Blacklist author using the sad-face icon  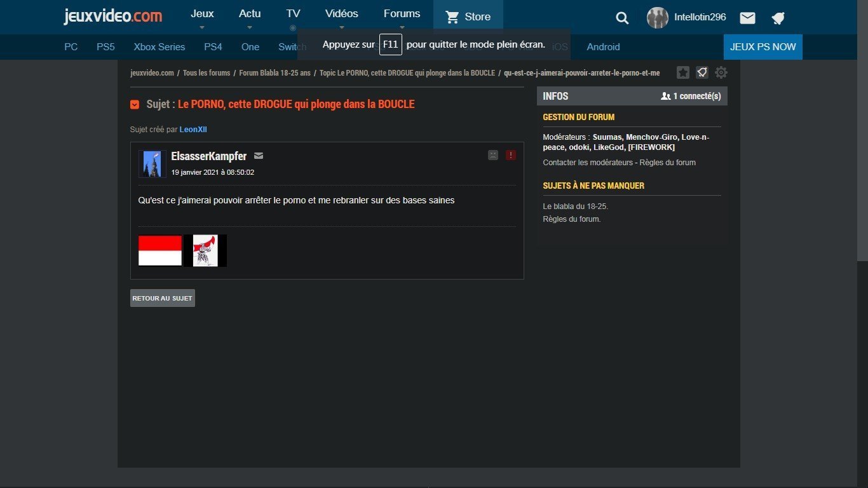click(493, 155)
